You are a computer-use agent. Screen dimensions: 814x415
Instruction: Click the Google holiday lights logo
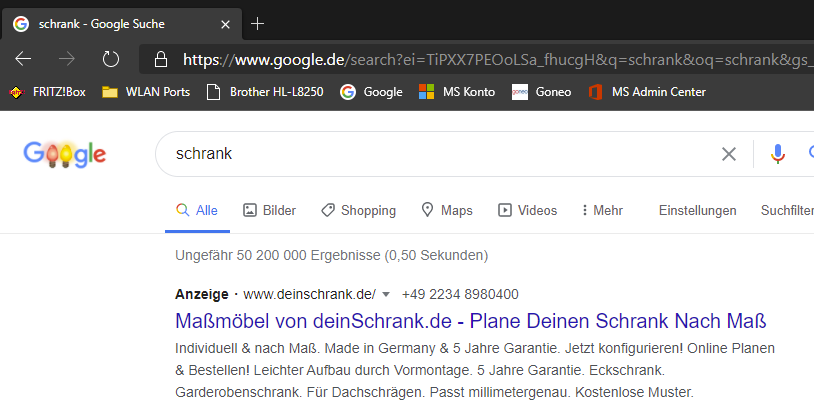(x=65, y=154)
